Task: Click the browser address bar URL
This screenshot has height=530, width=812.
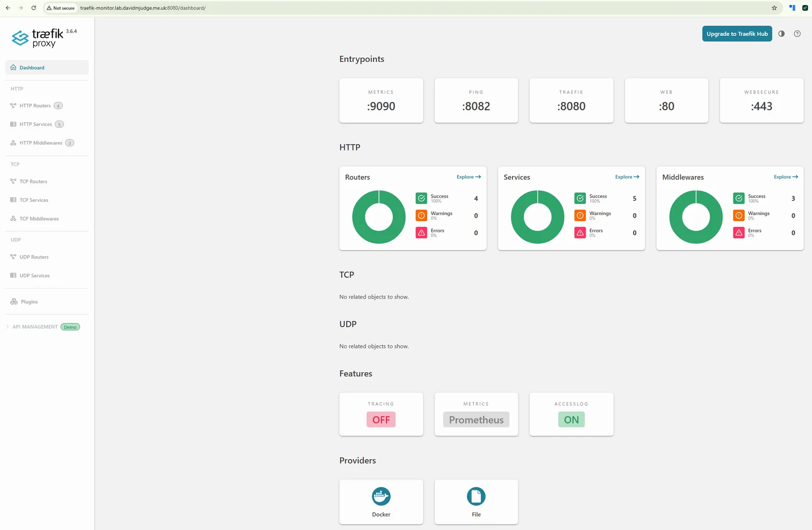Action: coord(143,8)
